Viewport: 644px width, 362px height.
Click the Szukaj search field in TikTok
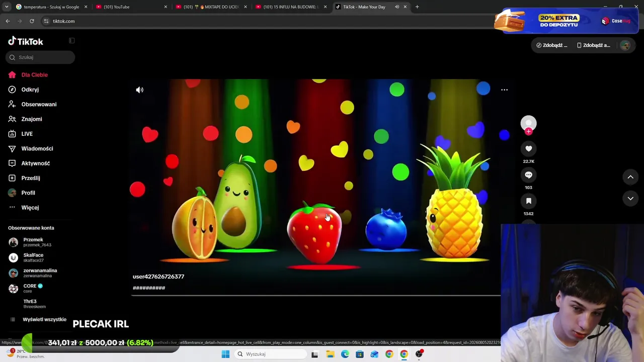pos(40,57)
